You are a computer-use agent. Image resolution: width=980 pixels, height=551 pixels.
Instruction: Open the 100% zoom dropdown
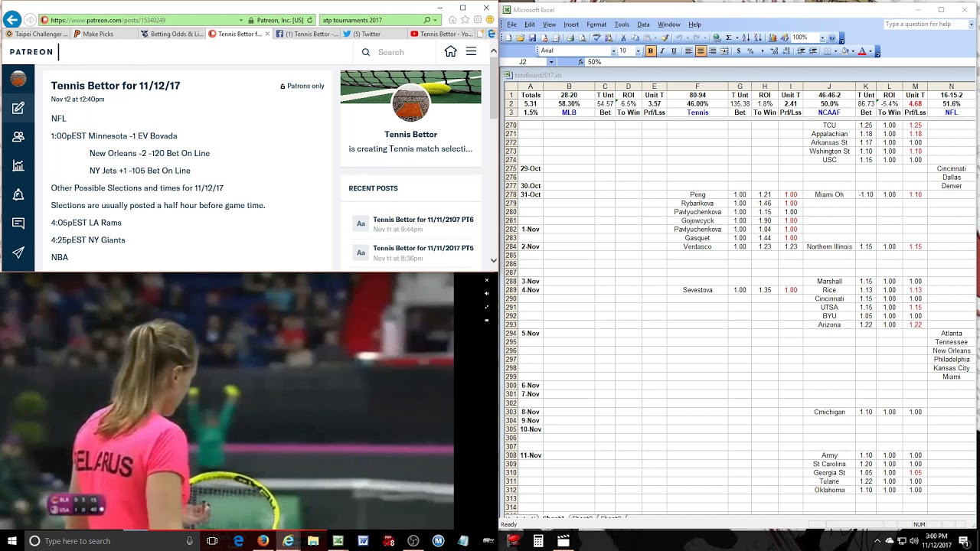pyautogui.click(x=822, y=37)
